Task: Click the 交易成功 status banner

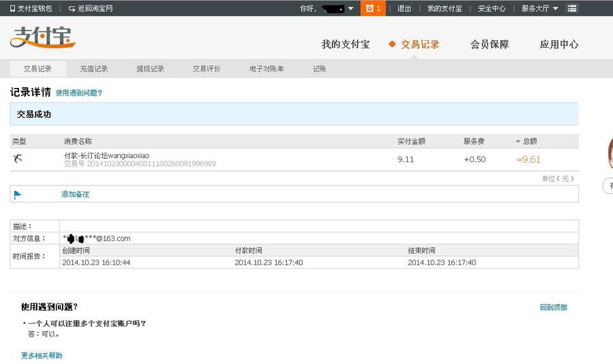Action: pyautogui.click(x=294, y=114)
